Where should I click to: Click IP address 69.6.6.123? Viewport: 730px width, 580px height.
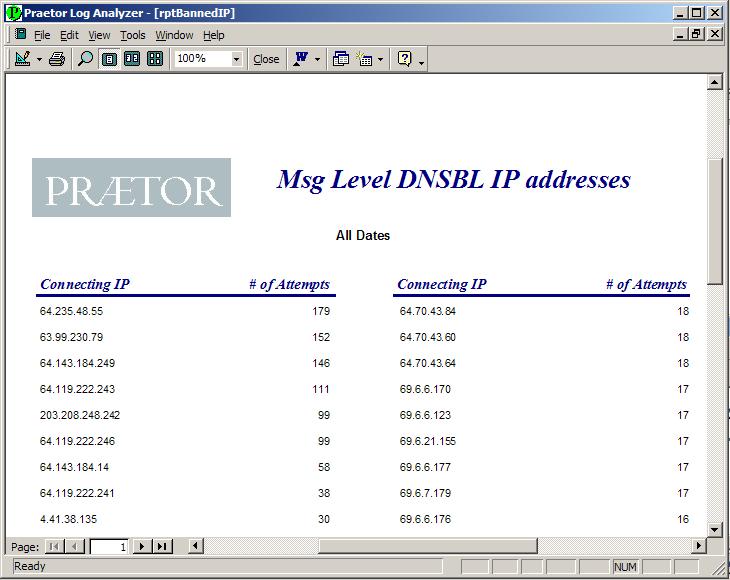pyautogui.click(x=425, y=415)
